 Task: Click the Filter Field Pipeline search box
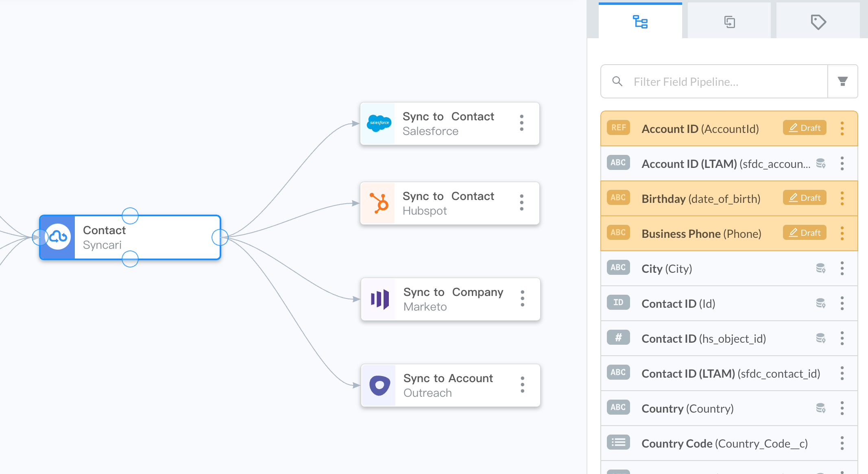[x=714, y=82]
